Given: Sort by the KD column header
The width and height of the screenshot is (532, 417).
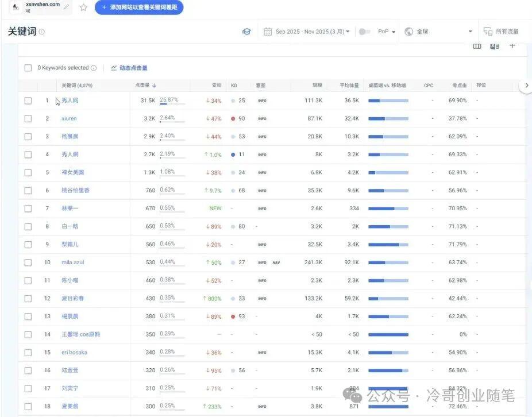Looking at the screenshot, I should pos(234,86).
